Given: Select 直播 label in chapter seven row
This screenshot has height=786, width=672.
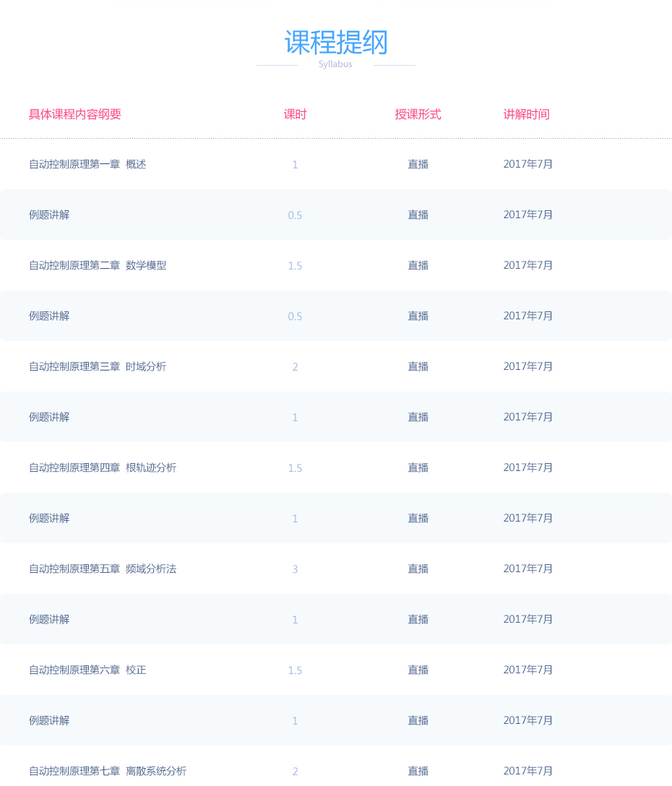Looking at the screenshot, I should tap(418, 770).
